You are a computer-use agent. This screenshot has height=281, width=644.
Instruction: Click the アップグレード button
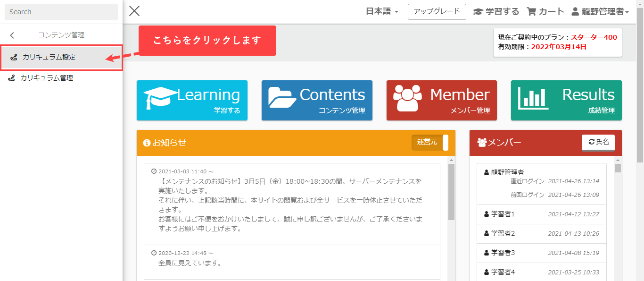pos(437,12)
